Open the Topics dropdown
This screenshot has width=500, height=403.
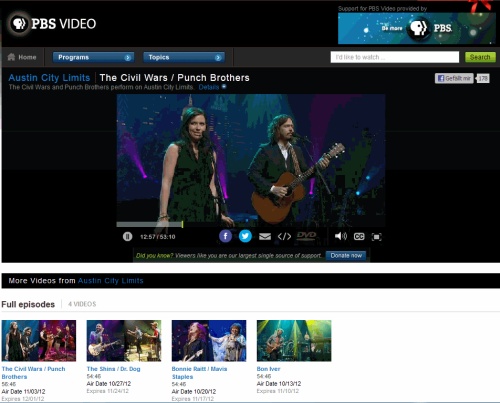click(184, 57)
